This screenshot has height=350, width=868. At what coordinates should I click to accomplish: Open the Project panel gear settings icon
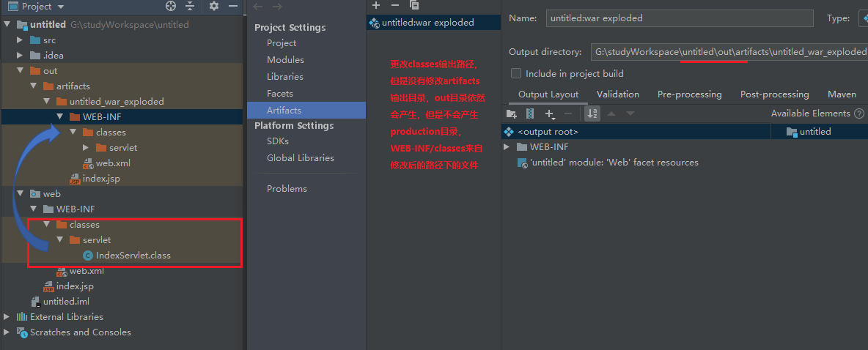214,6
